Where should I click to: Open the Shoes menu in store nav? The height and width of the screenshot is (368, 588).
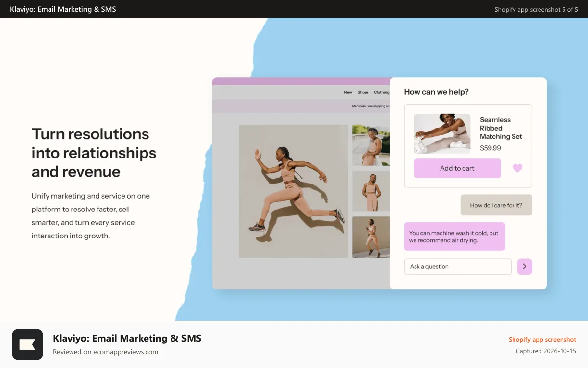coord(363,92)
